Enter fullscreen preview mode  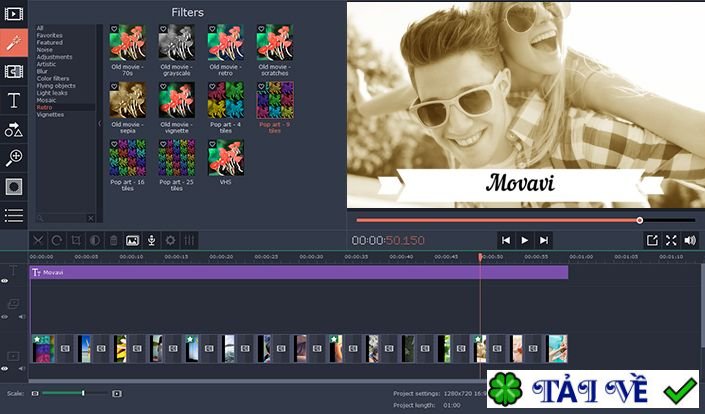(x=671, y=240)
